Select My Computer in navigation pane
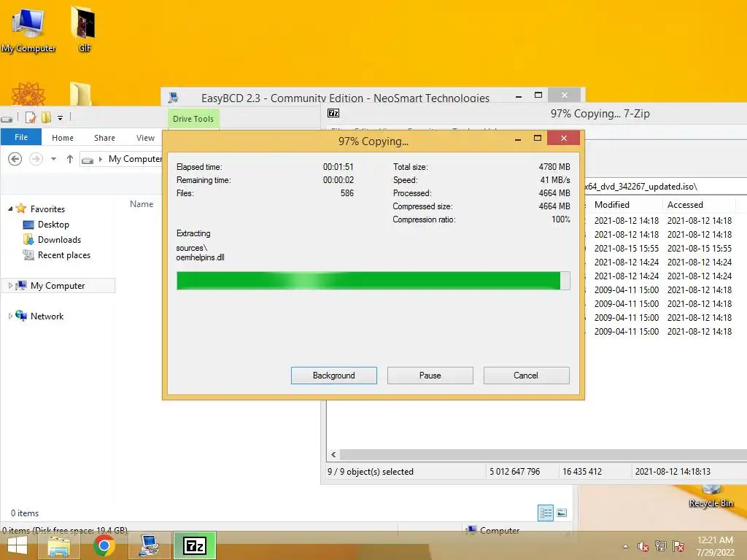This screenshot has width=747, height=560. pyautogui.click(x=57, y=286)
